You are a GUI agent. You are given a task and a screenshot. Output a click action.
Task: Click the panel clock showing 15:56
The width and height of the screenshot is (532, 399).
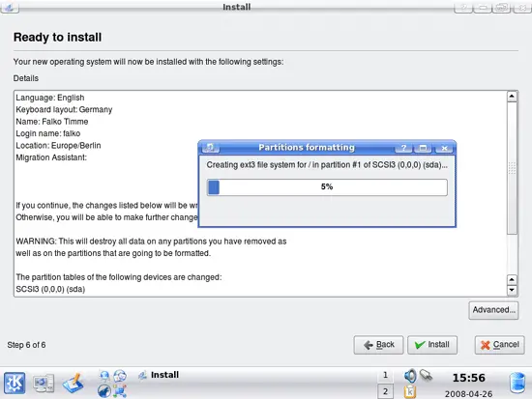pos(469,378)
